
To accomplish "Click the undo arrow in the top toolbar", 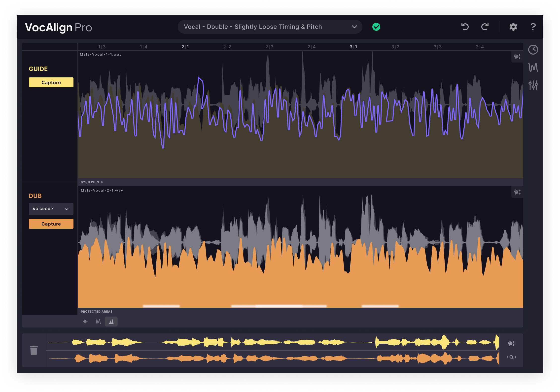I will coord(465,27).
